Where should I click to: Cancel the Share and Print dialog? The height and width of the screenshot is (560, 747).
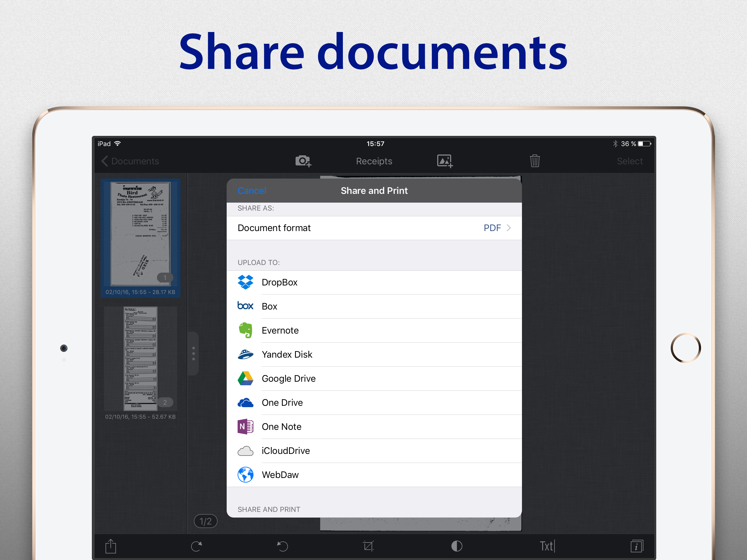[252, 191]
